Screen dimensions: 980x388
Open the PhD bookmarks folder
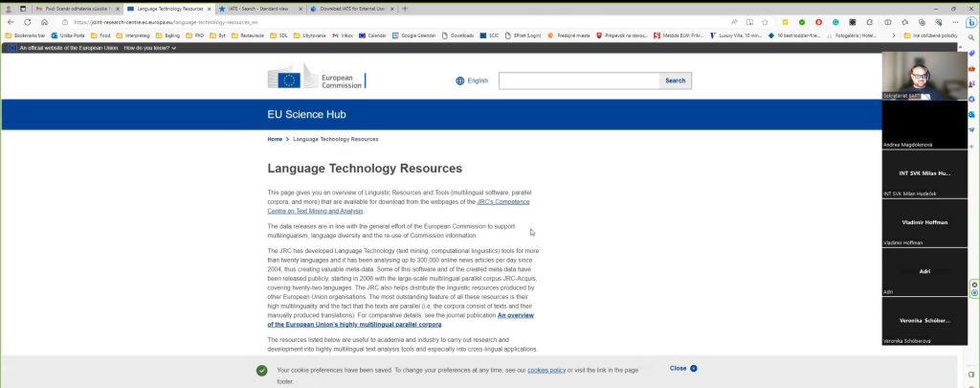[x=195, y=35]
